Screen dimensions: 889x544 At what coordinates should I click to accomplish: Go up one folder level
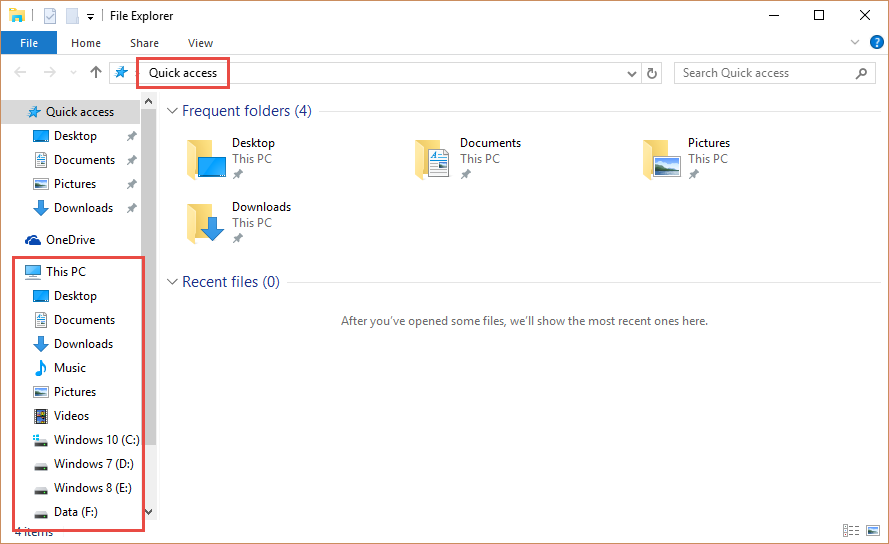(96, 72)
